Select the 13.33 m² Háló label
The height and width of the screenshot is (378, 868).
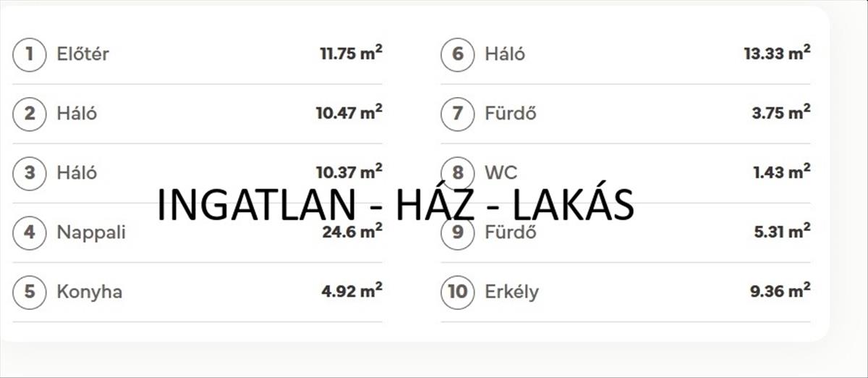505,54
